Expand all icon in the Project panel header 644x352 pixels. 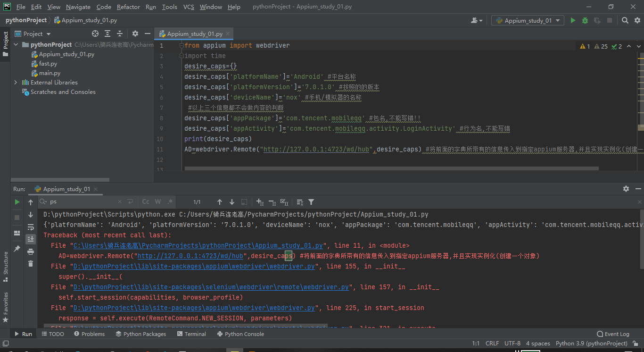point(107,34)
